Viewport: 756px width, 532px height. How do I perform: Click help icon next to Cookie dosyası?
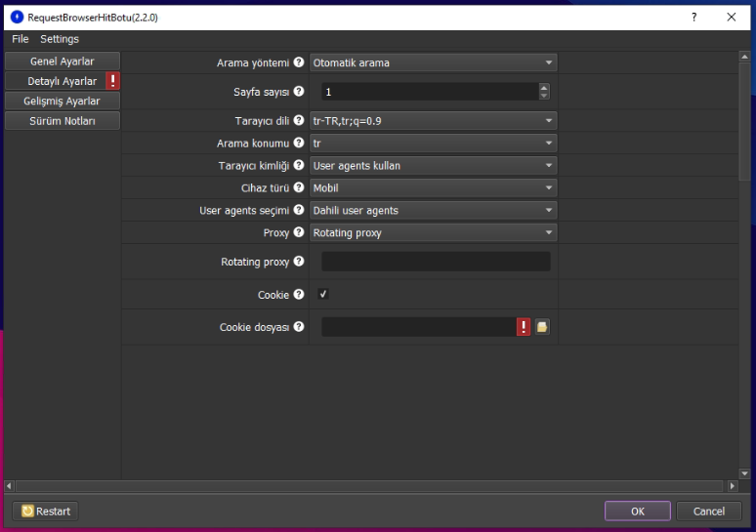[299, 327]
